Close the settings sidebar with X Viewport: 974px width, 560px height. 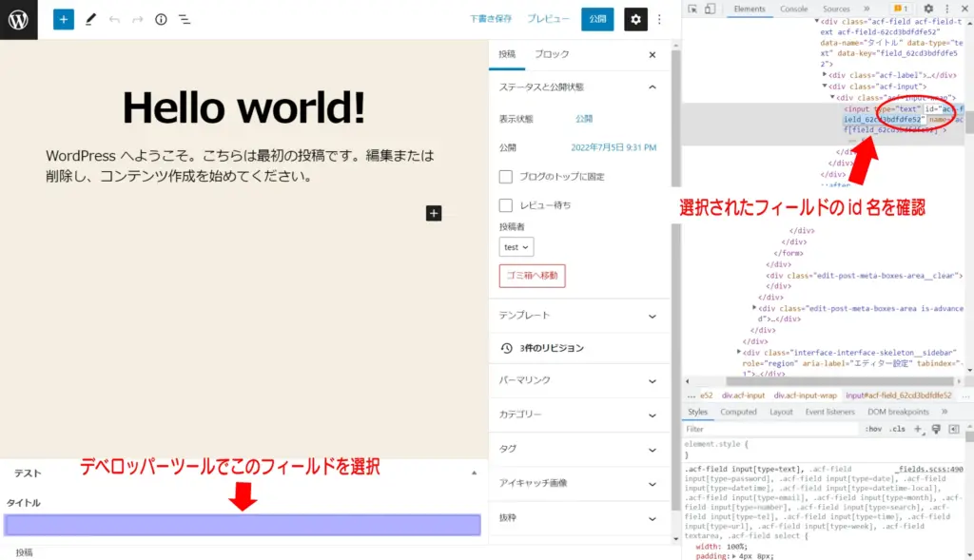(653, 54)
